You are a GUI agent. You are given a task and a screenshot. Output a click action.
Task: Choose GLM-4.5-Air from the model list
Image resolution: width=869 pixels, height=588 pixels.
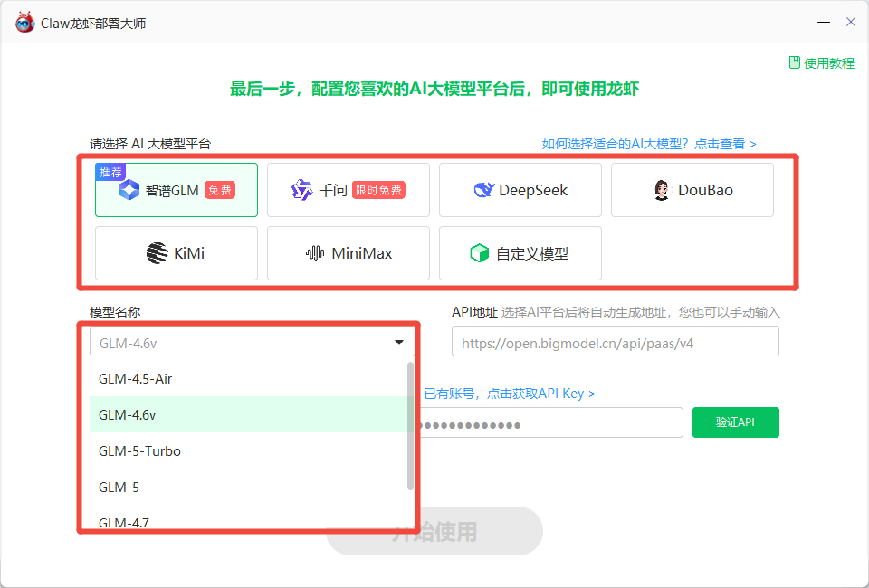(x=250, y=379)
